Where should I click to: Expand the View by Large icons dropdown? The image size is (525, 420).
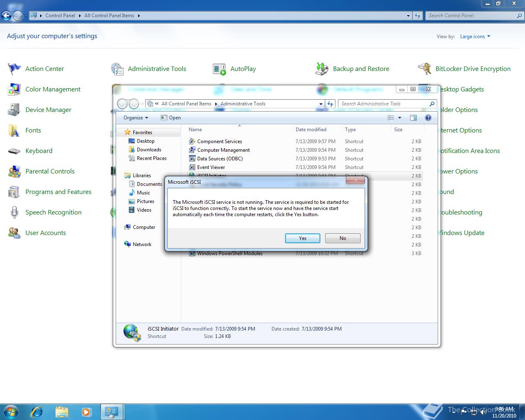[x=475, y=37]
